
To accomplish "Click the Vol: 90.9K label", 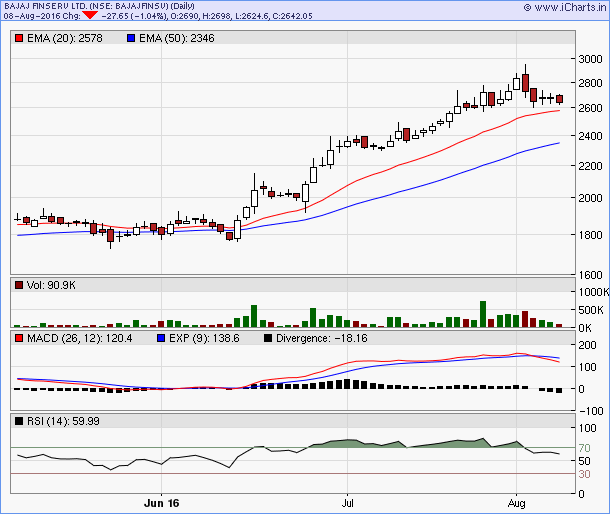I will point(51,285).
